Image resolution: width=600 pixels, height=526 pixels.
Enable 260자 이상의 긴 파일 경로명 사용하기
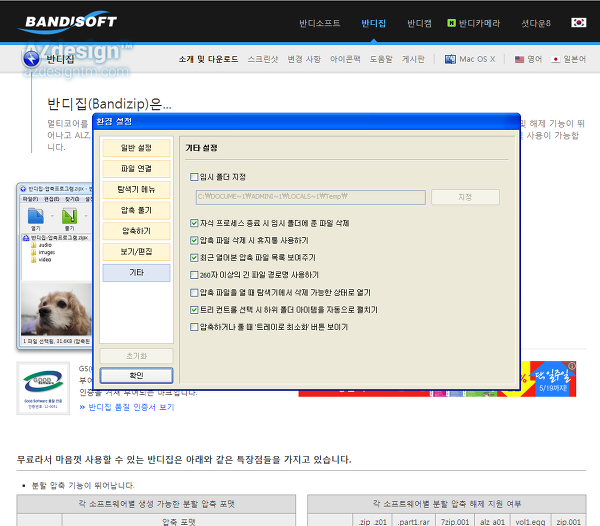click(194, 275)
